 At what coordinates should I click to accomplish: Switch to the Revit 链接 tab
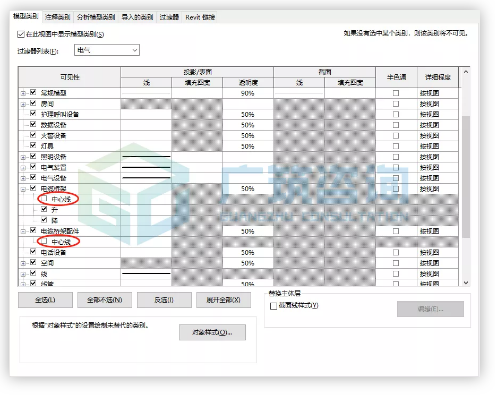200,17
